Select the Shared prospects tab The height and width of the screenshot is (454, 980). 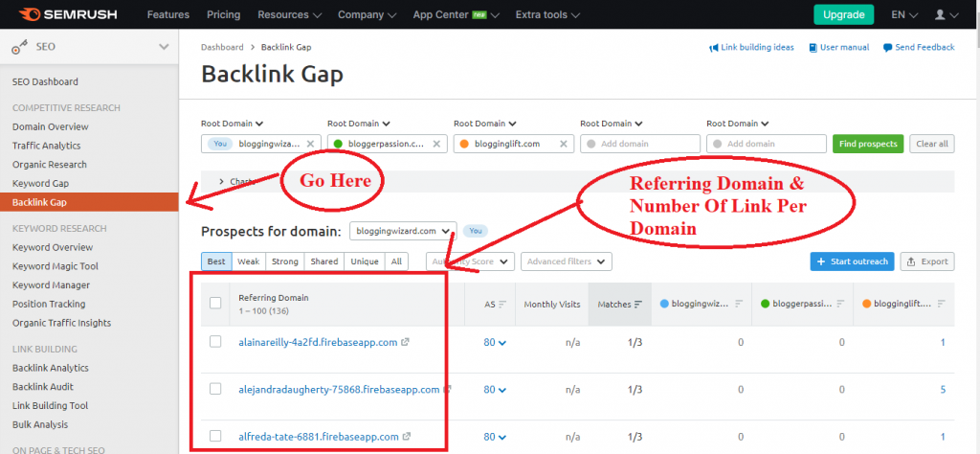[324, 261]
